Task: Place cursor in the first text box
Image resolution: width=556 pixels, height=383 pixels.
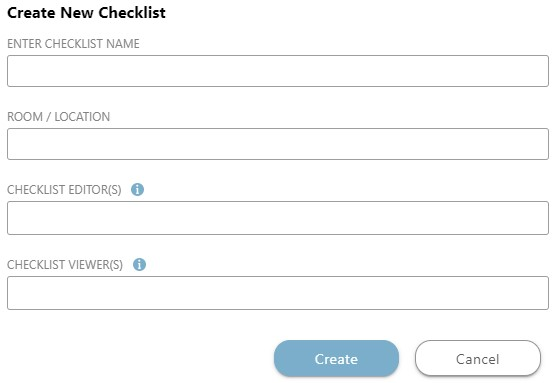Action: pos(278,71)
